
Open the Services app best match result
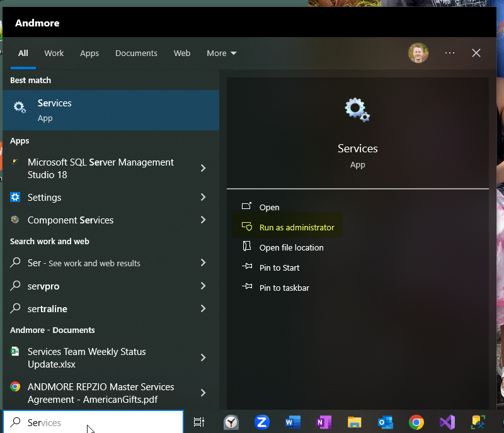coord(111,110)
